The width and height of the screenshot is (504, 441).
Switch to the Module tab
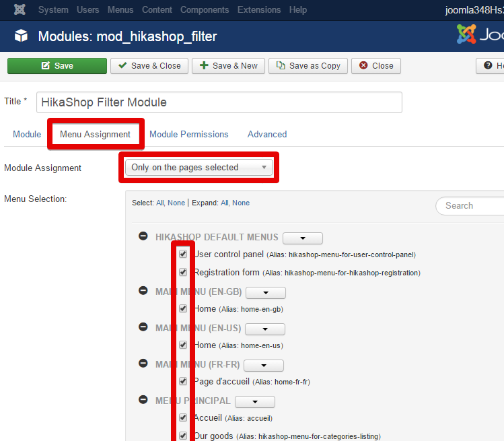point(27,134)
